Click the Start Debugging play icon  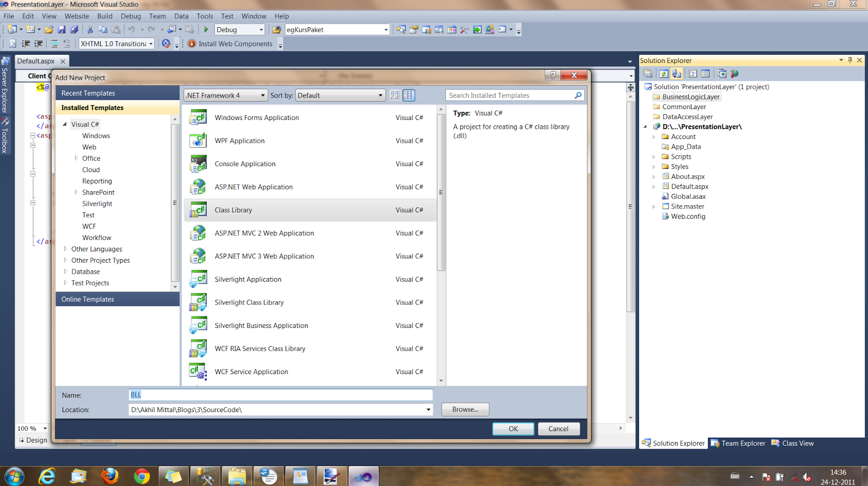206,30
